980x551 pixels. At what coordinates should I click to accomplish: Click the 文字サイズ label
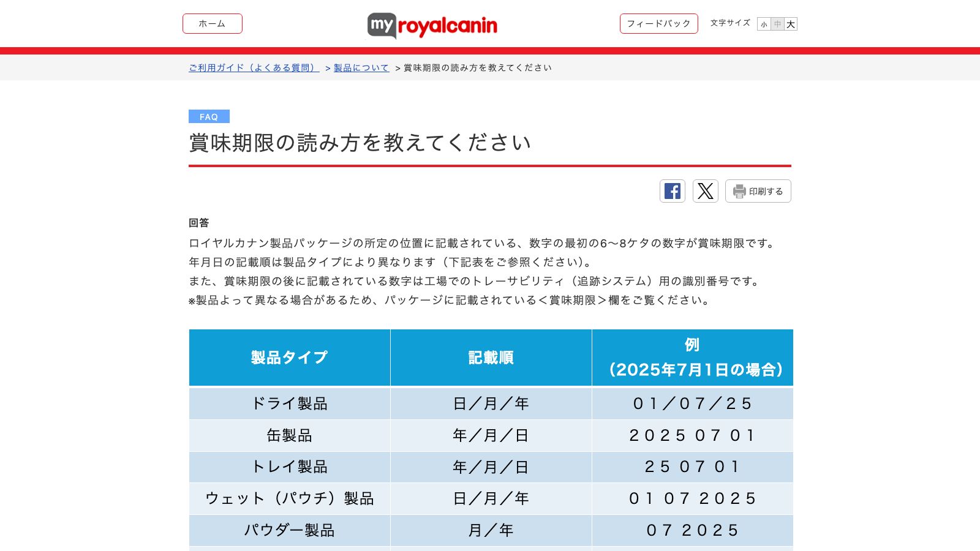click(x=730, y=23)
